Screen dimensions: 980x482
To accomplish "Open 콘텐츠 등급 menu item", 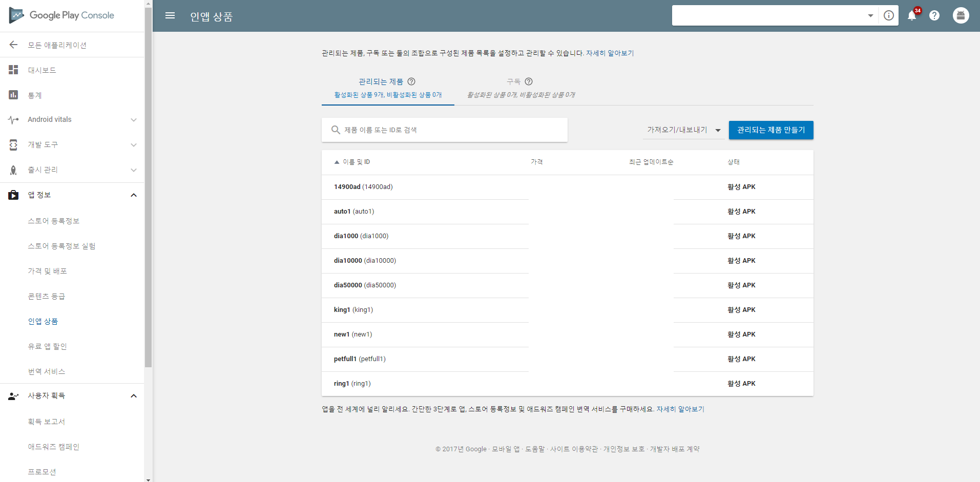I will pos(46,296).
